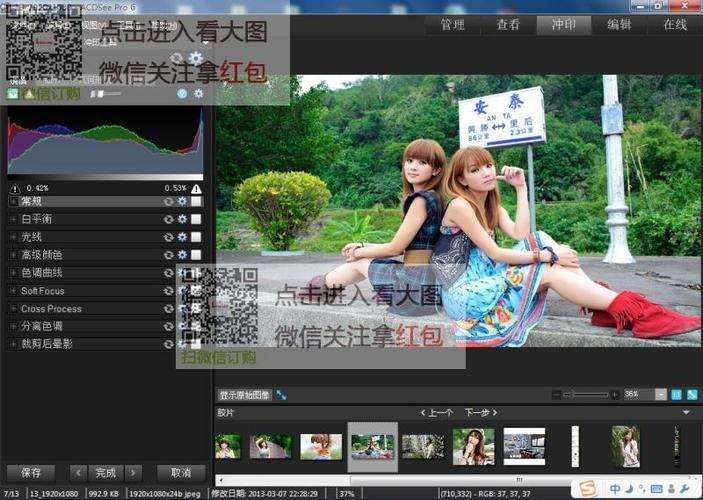Open the 36% zoom level dropdown
The height and width of the screenshot is (500, 703).
(661, 395)
